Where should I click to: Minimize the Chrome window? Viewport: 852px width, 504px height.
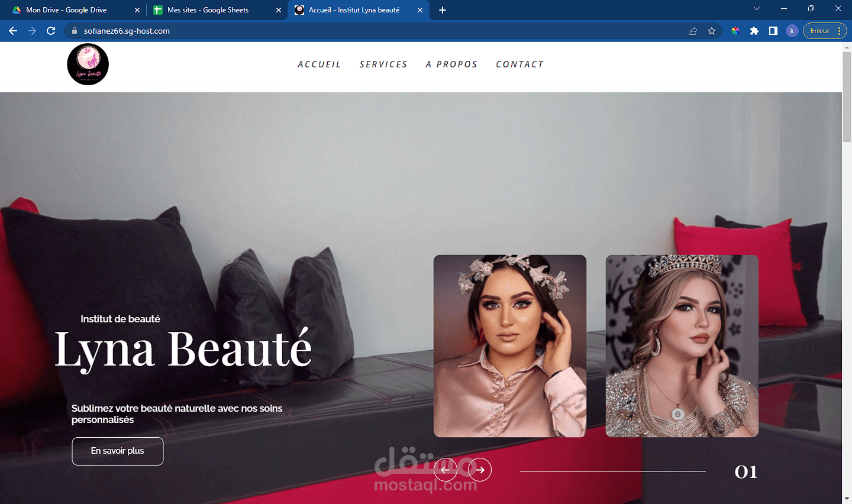click(x=784, y=9)
